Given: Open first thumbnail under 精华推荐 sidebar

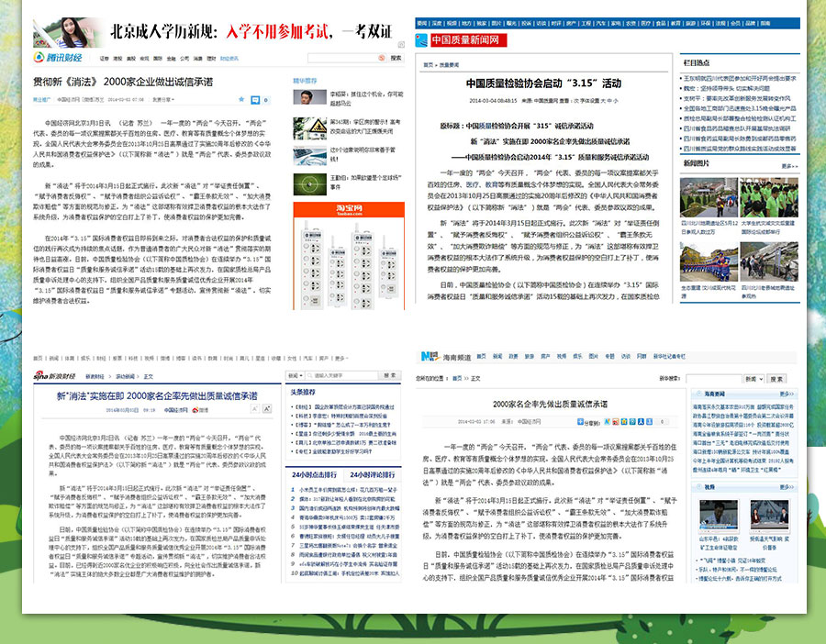Looking at the screenshot, I should (309, 98).
